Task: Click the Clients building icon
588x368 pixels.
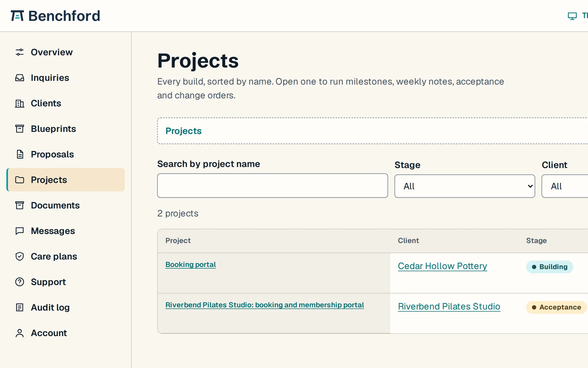Action: pos(20,103)
